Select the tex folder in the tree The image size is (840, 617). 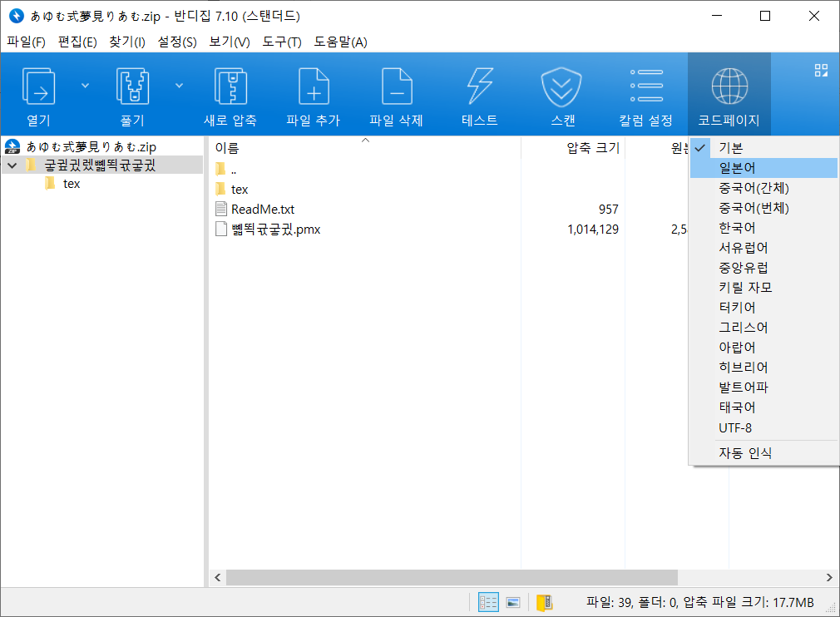[x=72, y=184]
